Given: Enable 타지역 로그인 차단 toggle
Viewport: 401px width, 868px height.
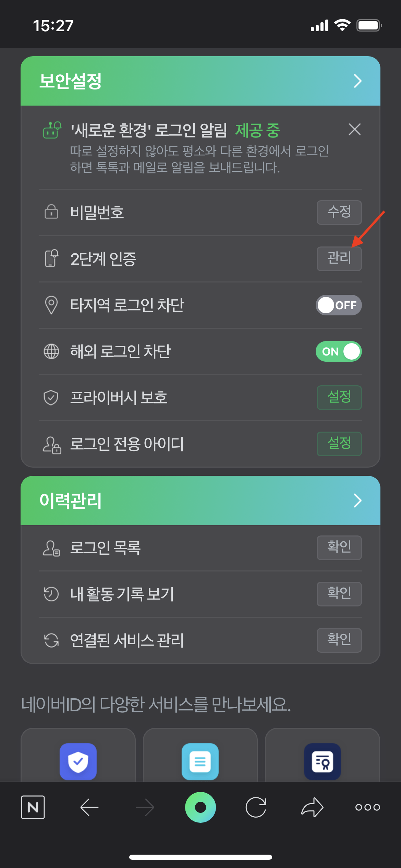Looking at the screenshot, I should point(339,305).
